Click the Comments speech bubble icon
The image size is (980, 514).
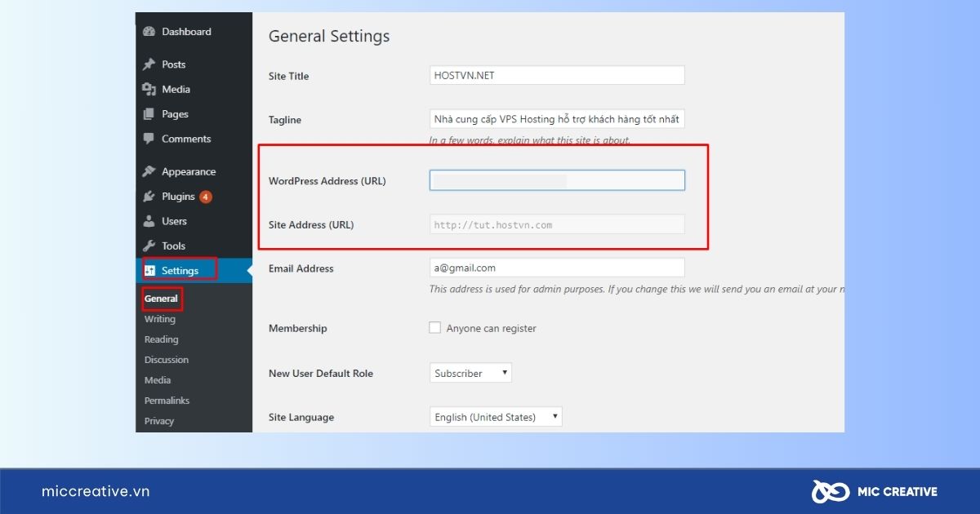coord(149,139)
